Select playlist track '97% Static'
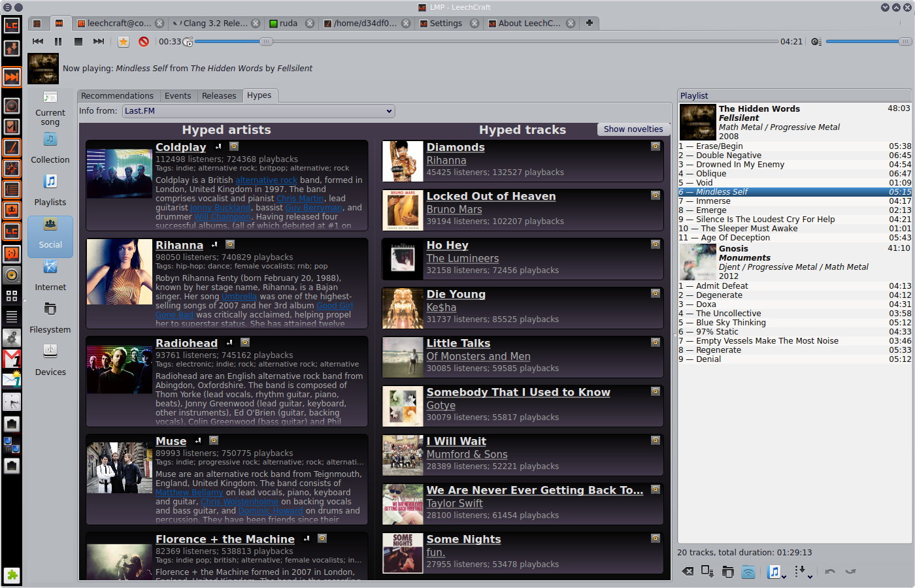This screenshot has height=588, width=915. click(795, 332)
